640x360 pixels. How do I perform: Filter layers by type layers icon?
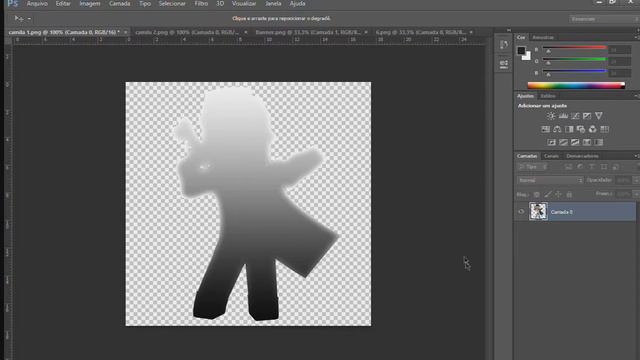coord(592,167)
